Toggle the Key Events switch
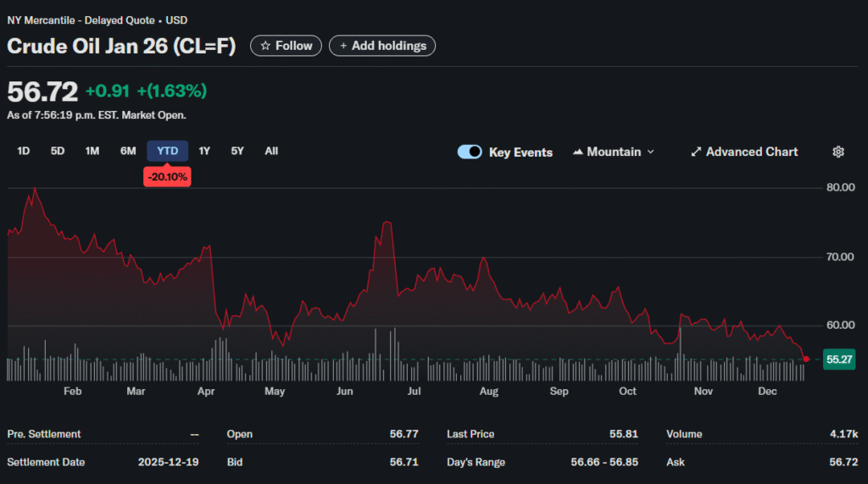868x484 pixels. pos(470,152)
